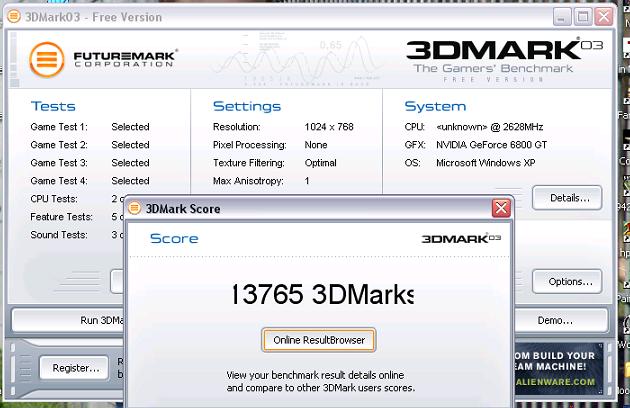The width and height of the screenshot is (630, 408).
Task: Click the Run 3DMark button
Action: tap(68, 320)
